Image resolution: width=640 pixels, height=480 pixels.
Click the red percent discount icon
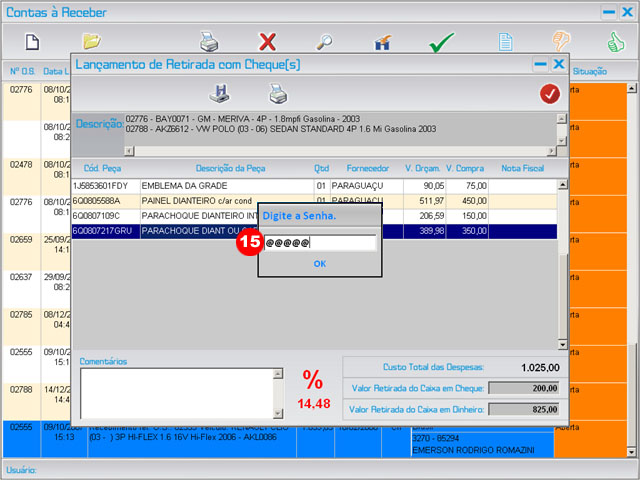pos(313,380)
